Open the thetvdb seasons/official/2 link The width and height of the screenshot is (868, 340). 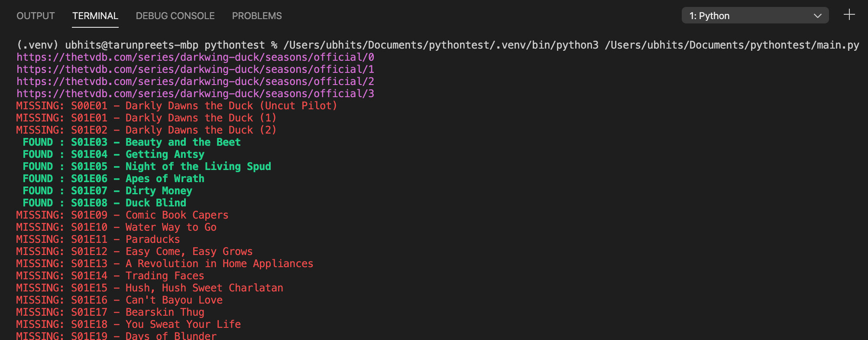coord(195,82)
